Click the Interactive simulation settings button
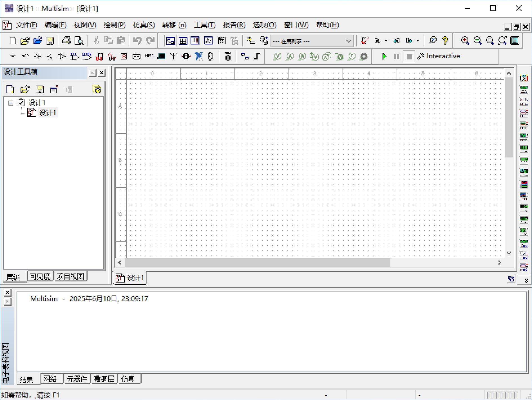The image size is (532, 400). coord(439,56)
